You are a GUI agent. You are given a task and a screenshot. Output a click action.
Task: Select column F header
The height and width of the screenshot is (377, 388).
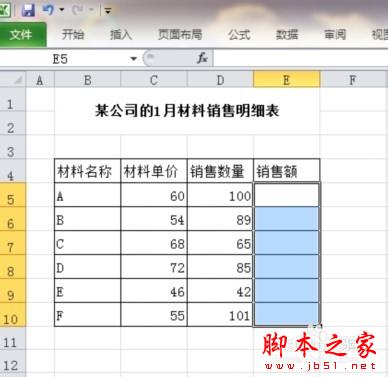click(353, 80)
